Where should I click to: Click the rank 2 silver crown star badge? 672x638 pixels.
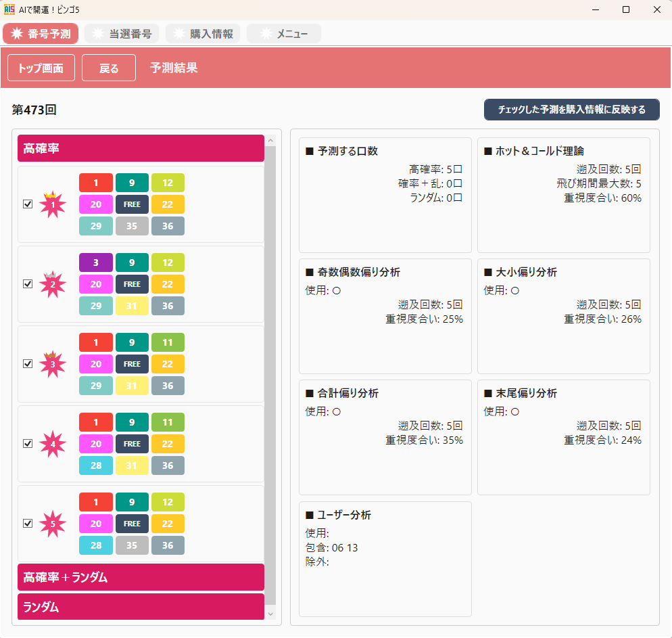click(x=53, y=284)
